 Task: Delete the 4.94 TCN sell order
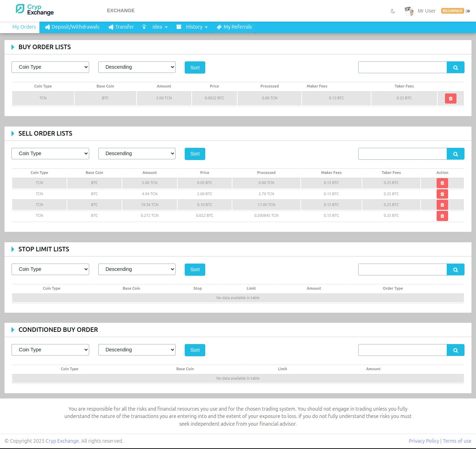pos(442,194)
